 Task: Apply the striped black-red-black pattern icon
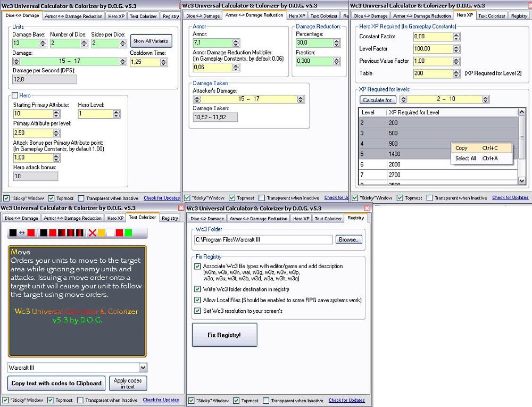tap(79, 233)
